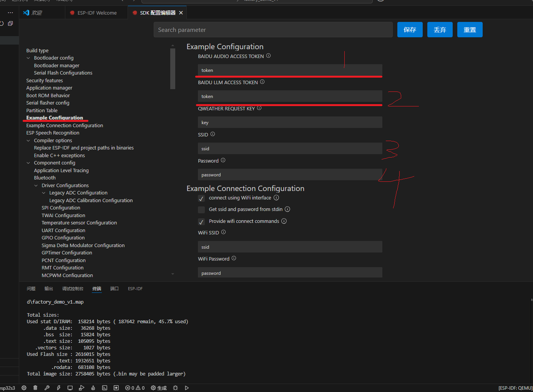
Task: Open ESP-IDF terminal icon in status bar
Action: 105,388
